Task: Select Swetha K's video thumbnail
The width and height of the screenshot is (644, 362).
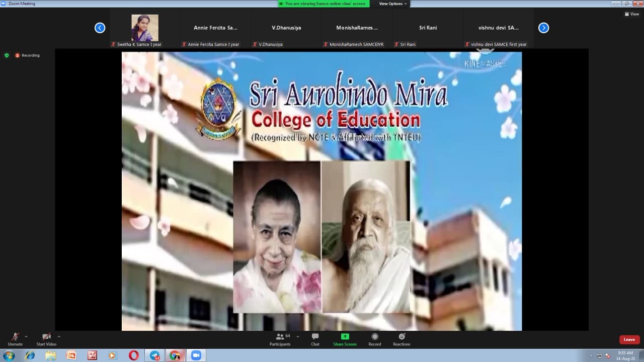Action: pyautogui.click(x=145, y=28)
